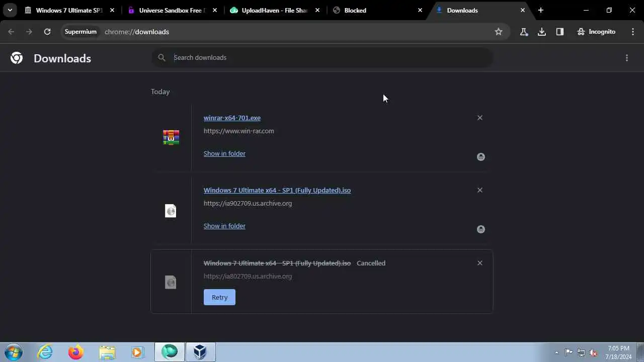Retry the cancelled Windows 7 iso download
The height and width of the screenshot is (362, 644).
click(x=219, y=297)
